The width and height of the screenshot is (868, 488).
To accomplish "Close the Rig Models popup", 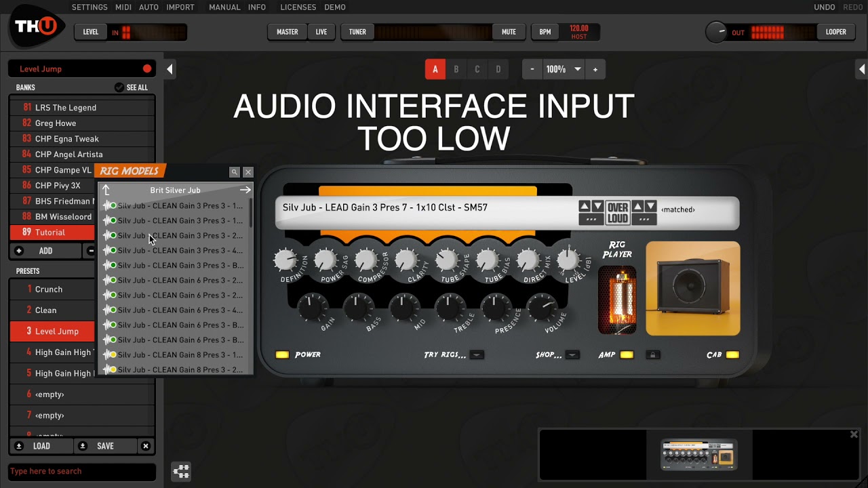I will pyautogui.click(x=248, y=172).
